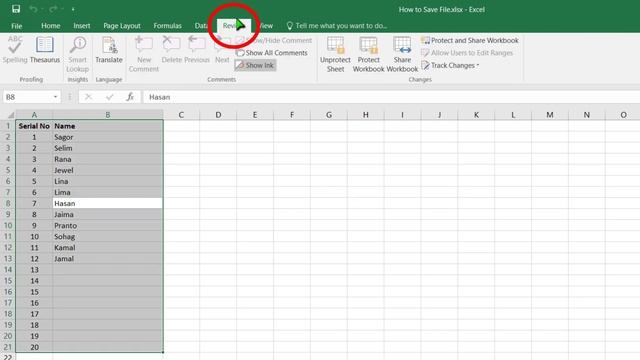Open the Customize Quick Access Toolbar dropdown
The width and height of the screenshot is (640, 360).
(x=73, y=9)
